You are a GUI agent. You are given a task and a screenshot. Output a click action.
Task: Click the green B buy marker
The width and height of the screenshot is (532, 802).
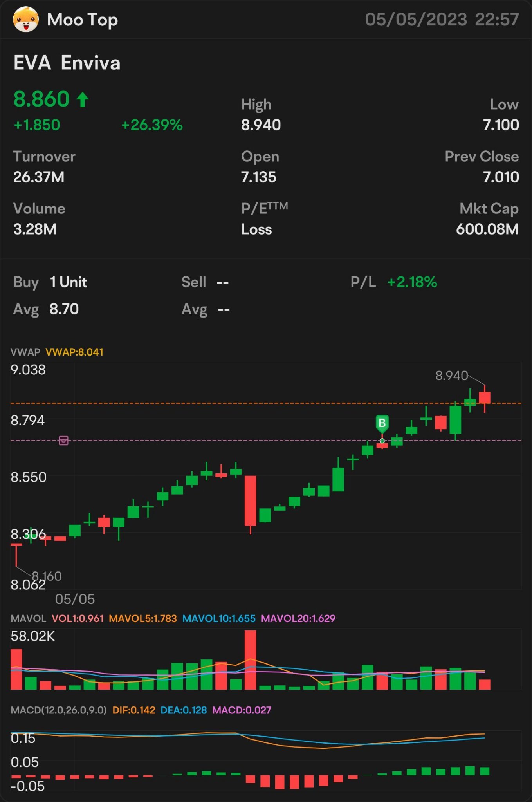[x=382, y=423]
